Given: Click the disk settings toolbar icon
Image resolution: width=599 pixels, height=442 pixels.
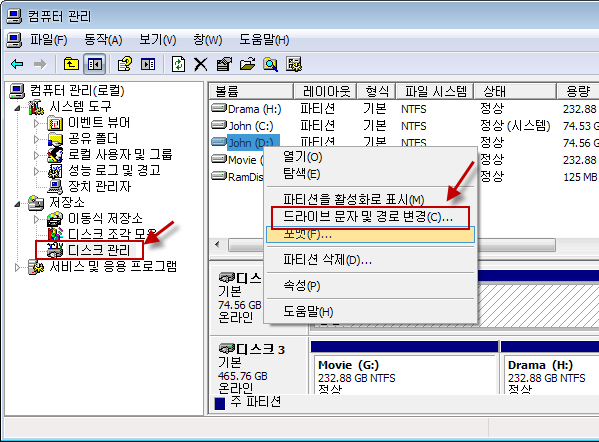Looking at the screenshot, I should tap(294, 64).
